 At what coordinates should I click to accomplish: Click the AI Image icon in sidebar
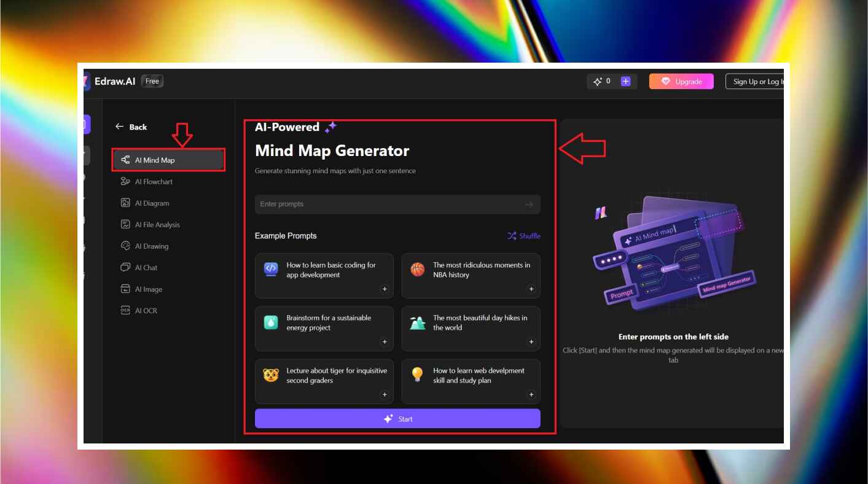[x=125, y=289]
